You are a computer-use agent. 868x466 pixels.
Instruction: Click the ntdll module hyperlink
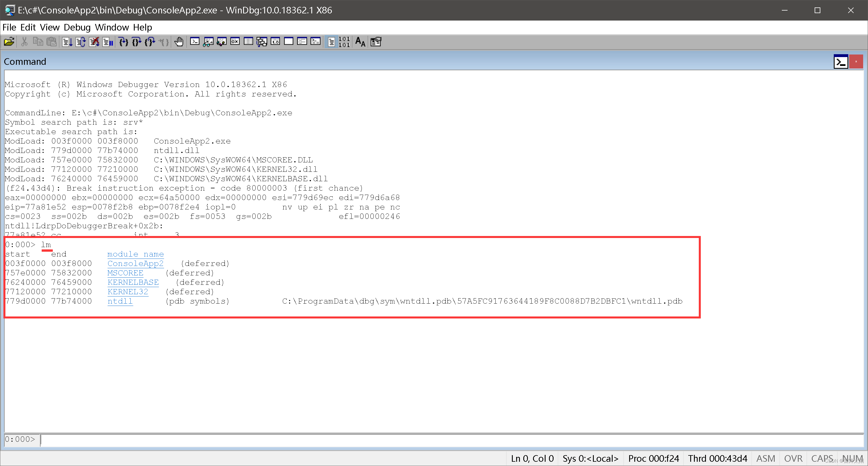click(x=120, y=301)
